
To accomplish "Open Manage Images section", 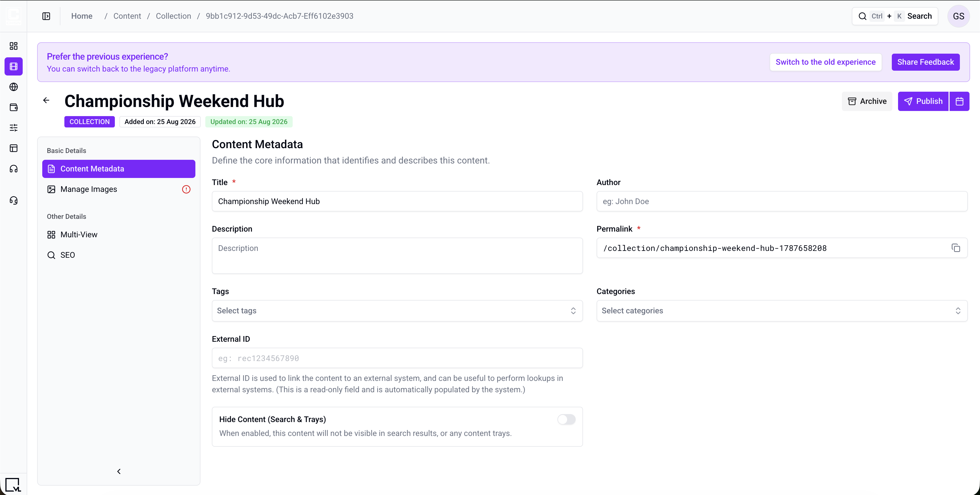I will tap(119, 189).
